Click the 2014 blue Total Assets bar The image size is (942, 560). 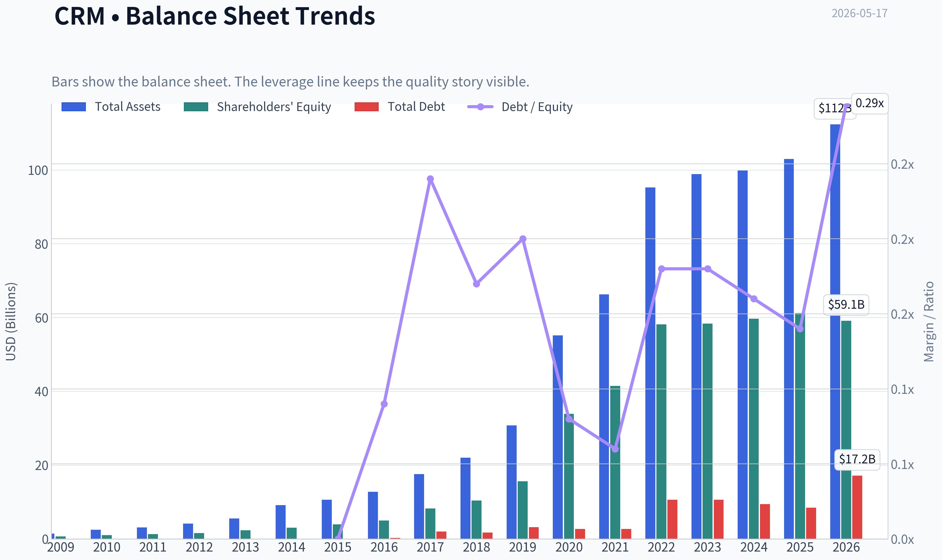[281, 522]
